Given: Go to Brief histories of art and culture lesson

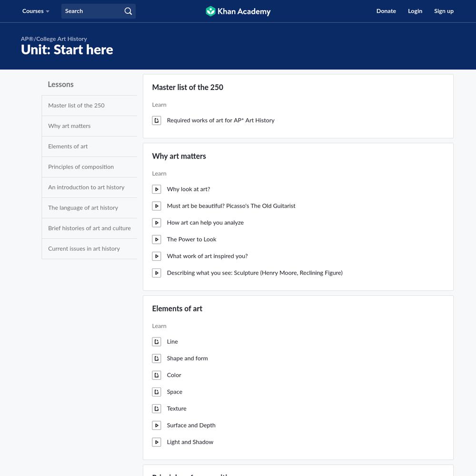Looking at the screenshot, I should coord(89,228).
